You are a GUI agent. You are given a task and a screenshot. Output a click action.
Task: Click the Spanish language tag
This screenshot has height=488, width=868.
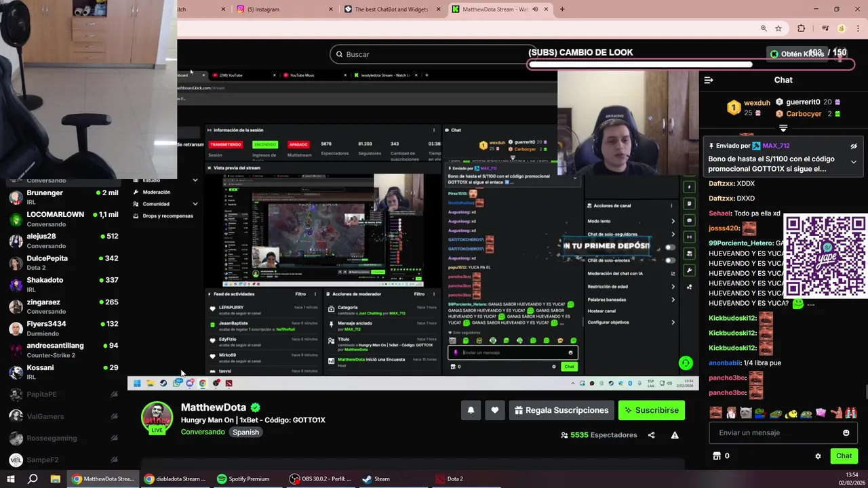(x=246, y=432)
